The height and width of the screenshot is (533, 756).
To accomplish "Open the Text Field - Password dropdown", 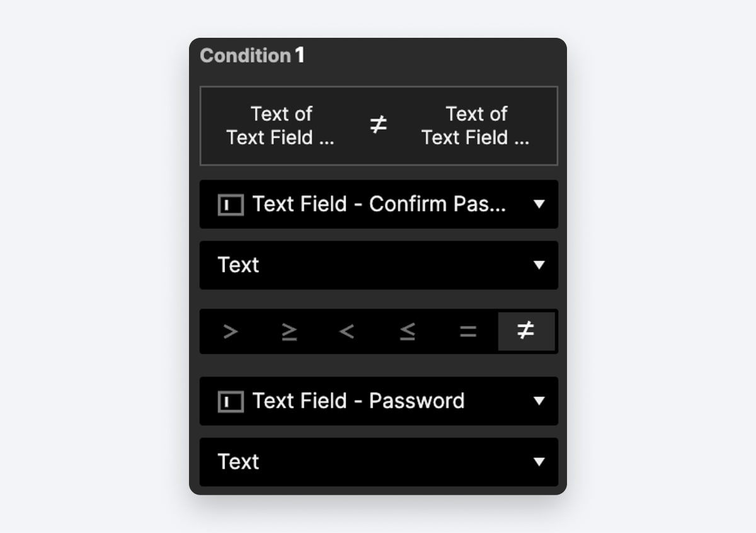I will click(378, 401).
